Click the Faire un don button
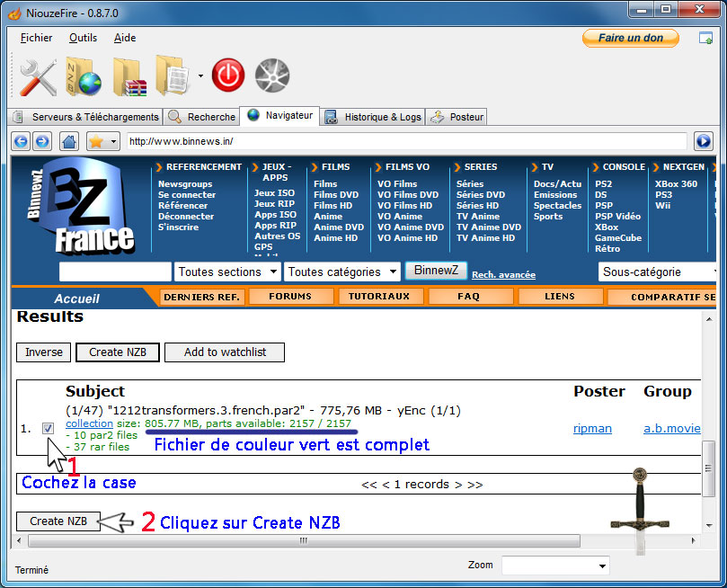Viewport: 727px width, 588px height. coord(631,38)
